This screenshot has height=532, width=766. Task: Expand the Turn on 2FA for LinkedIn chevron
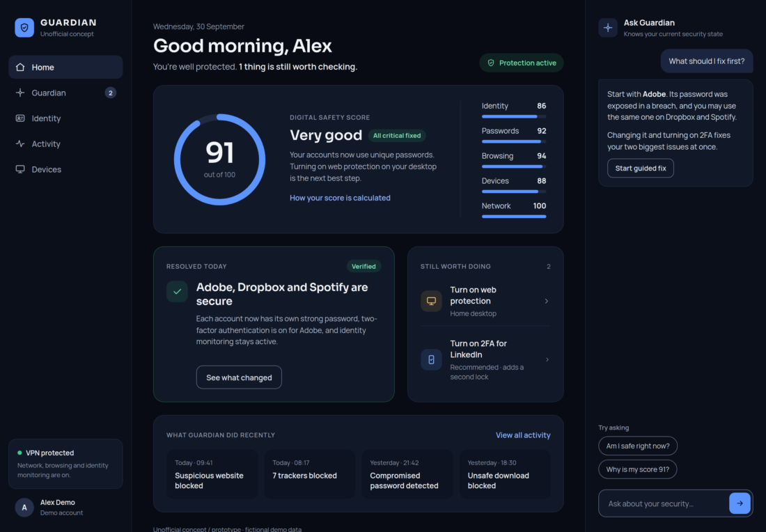pyautogui.click(x=547, y=359)
